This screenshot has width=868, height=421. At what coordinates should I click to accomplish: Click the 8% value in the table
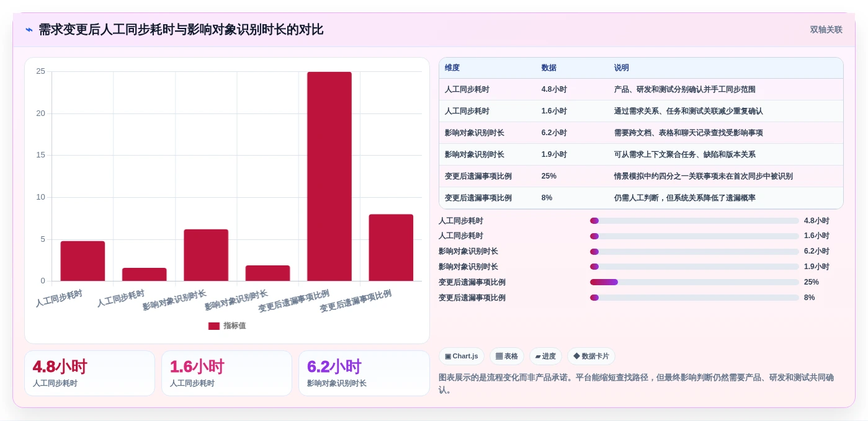click(547, 198)
